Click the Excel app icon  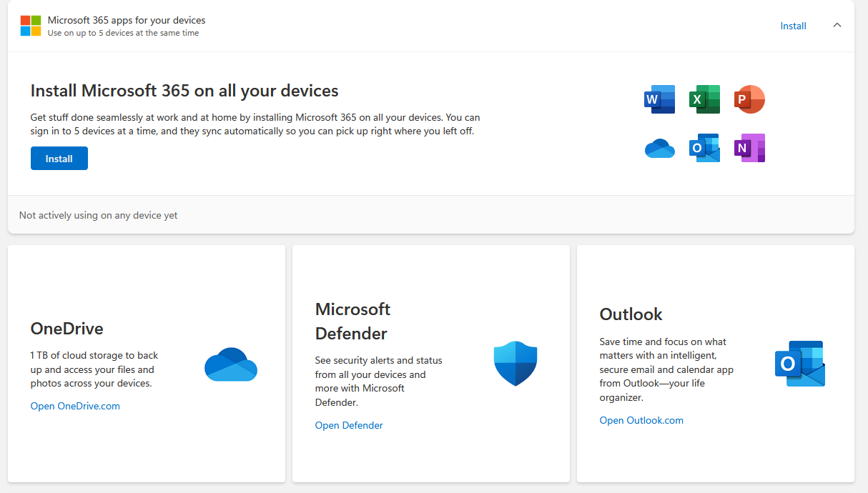tap(704, 99)
